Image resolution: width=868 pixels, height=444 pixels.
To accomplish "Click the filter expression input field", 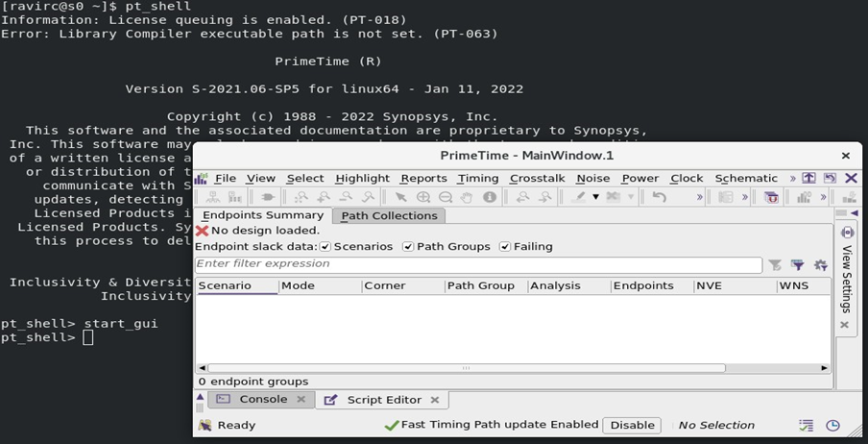I will pyautogui.click(x=478, y=264).
